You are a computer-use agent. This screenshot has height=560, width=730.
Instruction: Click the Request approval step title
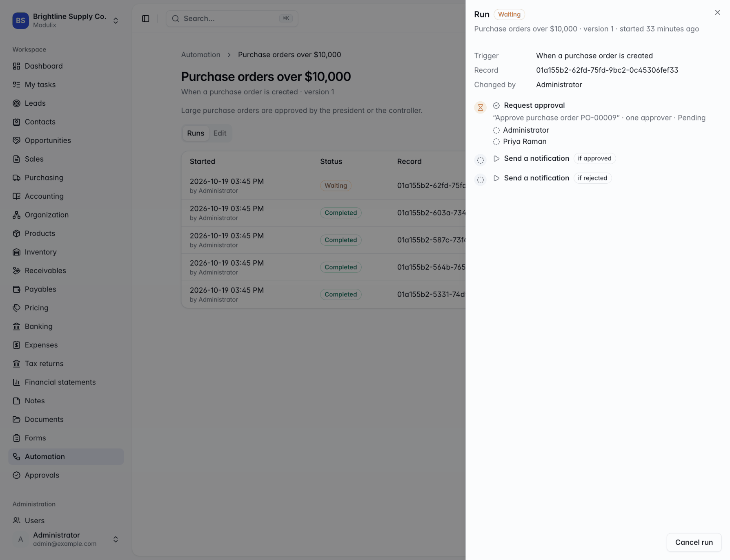[534, 105]
